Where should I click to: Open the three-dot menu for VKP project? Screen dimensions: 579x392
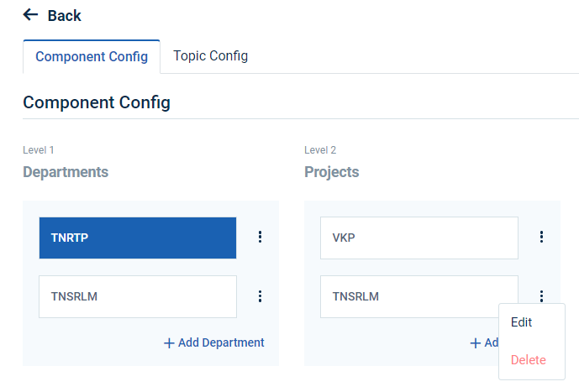pos(542,238)
